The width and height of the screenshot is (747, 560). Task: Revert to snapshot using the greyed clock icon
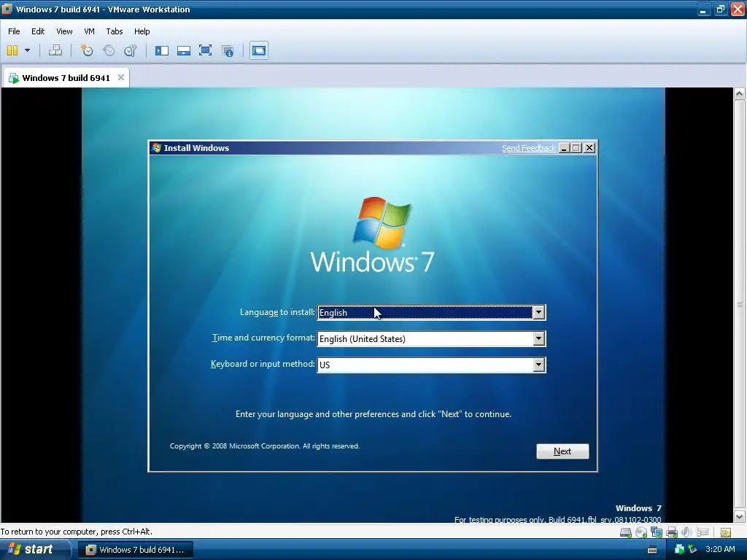pyautogui.click(x=109, y=50)
